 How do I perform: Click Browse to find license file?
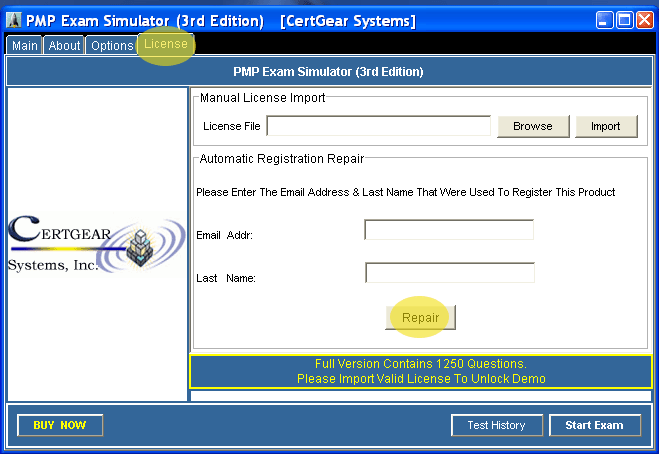pyautogui.click(x=533, y=126)
